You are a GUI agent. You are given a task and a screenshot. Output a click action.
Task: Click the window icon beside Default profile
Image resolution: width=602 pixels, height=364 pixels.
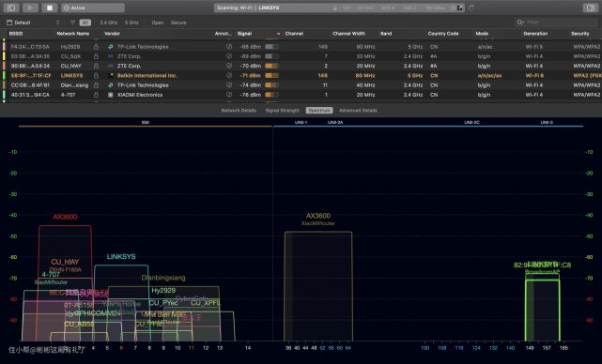click(9, 23)
